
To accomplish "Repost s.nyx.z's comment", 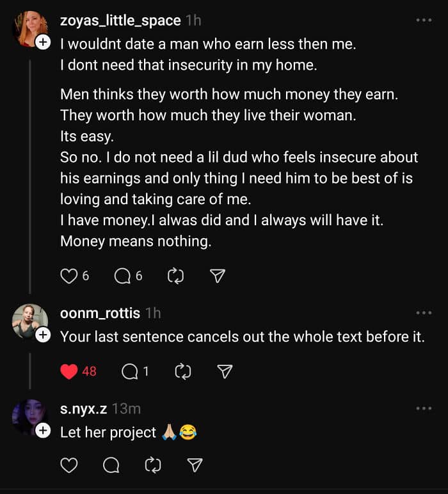I will [153, 466].
